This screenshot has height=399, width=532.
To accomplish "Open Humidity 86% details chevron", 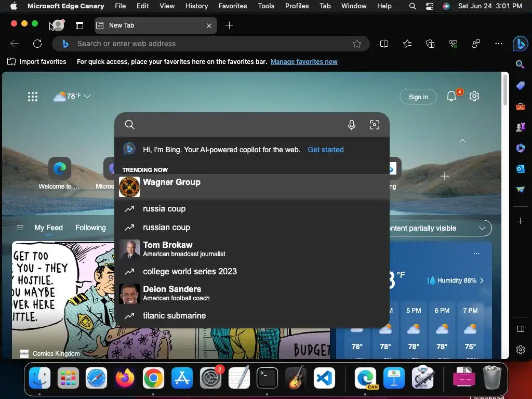I will click(x=482, y=281).
